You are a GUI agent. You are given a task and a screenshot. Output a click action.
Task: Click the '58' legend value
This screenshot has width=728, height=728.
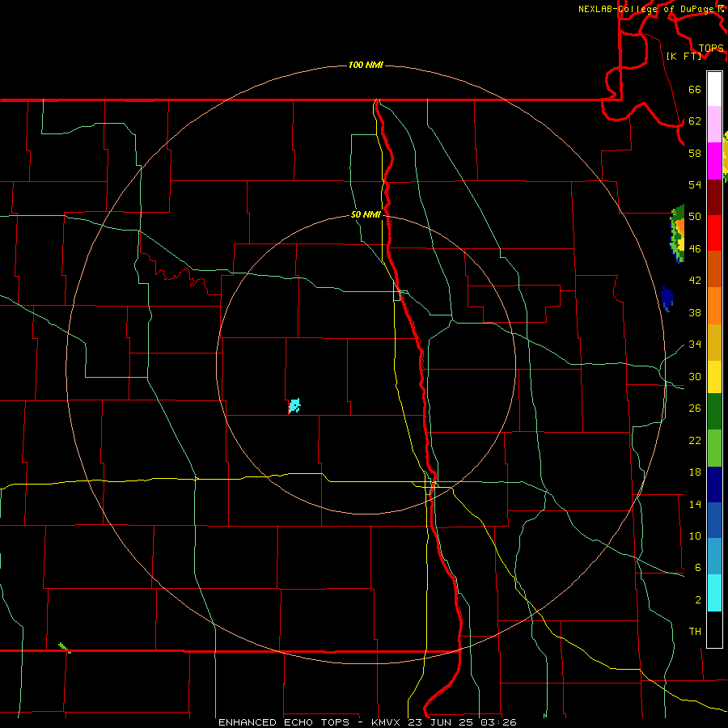pos(695,153)
